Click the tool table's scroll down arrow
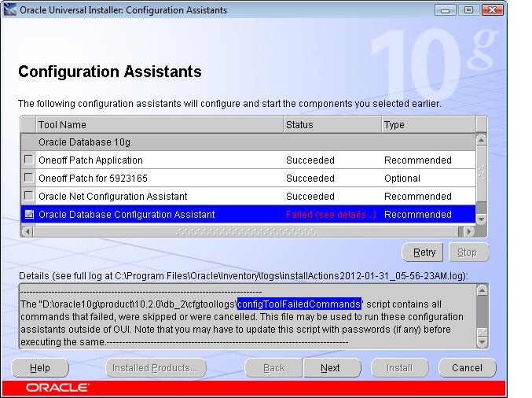The height and width of the screenshot is (398, 532). click(x=482, y=219)
